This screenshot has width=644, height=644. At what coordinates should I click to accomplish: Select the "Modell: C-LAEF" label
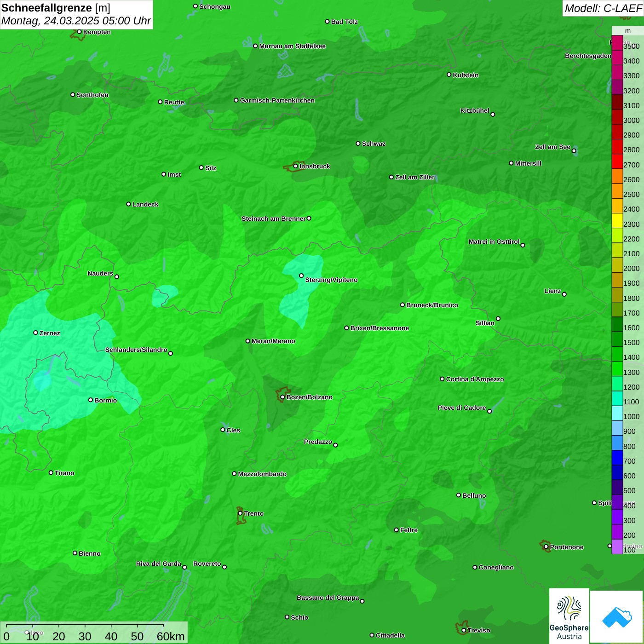coord(603,8)
